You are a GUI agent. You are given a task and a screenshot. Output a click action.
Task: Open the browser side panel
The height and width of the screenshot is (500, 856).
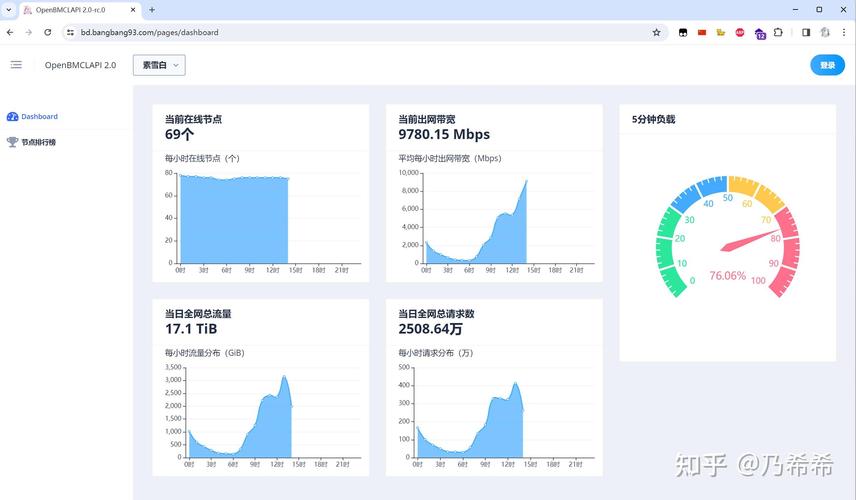[x=806, y=32]
